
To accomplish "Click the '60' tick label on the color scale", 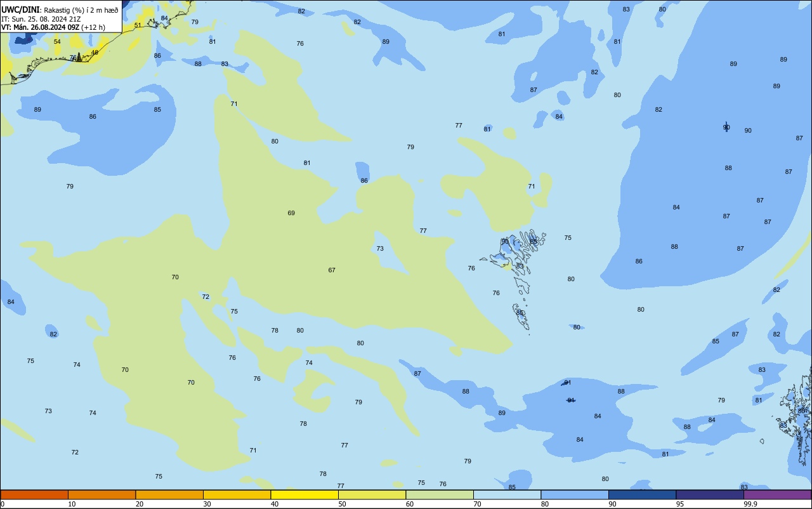I will point(410,504).
